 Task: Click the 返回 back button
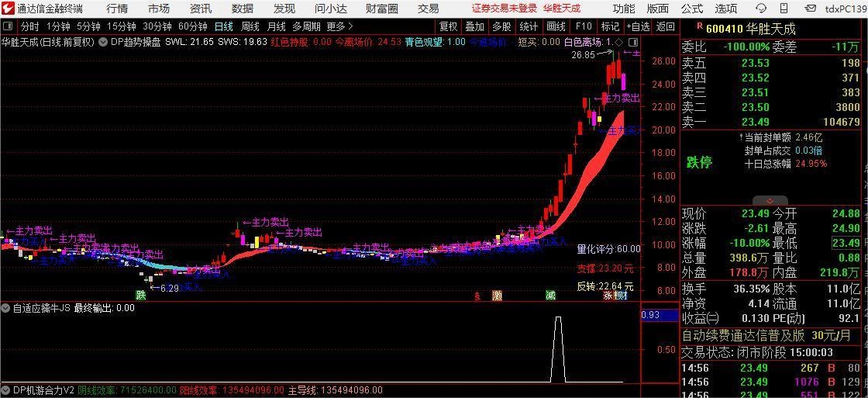coord(666,26)
